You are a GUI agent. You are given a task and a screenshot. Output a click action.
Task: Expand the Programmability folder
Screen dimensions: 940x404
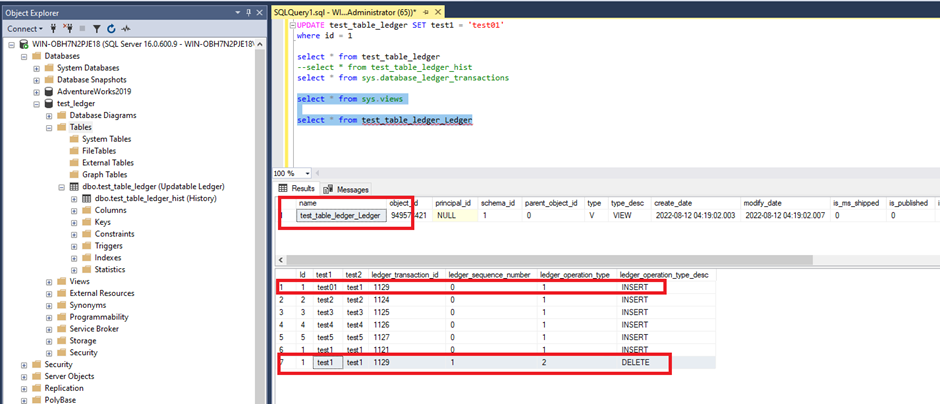[x=48, y=317]
